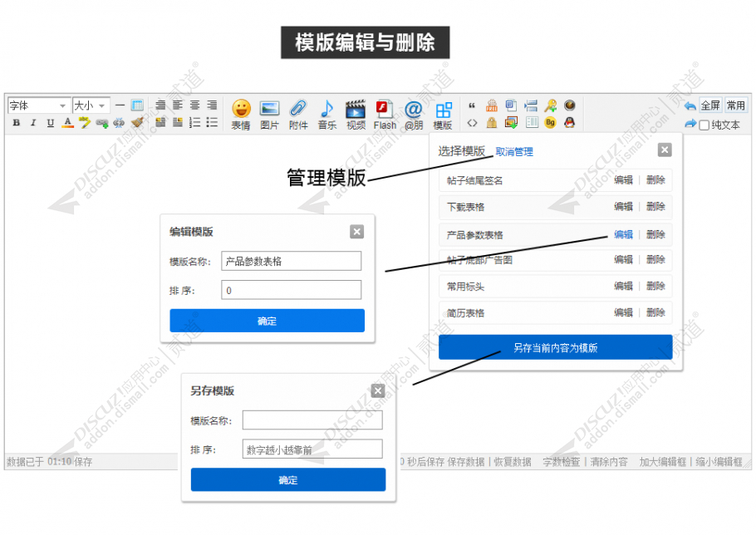756x535 pixels.
Task: Align the text left
Action: (178, 105)
